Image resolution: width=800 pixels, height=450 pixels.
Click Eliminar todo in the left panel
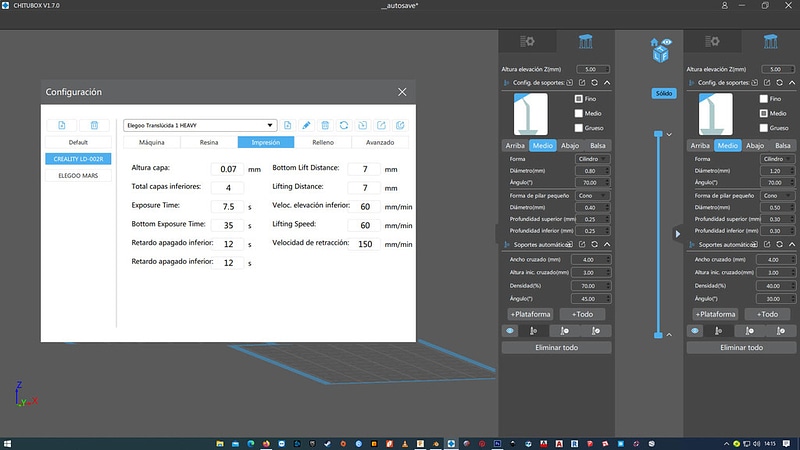[557, 347]
